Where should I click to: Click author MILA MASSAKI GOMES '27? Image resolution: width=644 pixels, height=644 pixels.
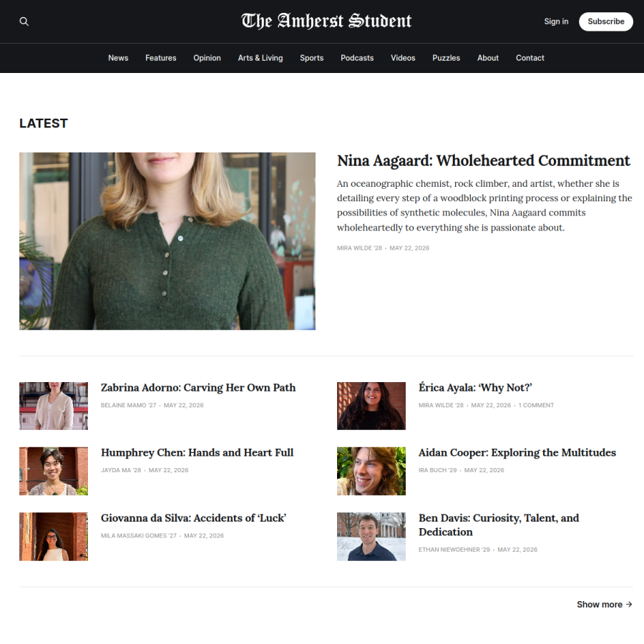pyautogui.click(x=139, y=535)
